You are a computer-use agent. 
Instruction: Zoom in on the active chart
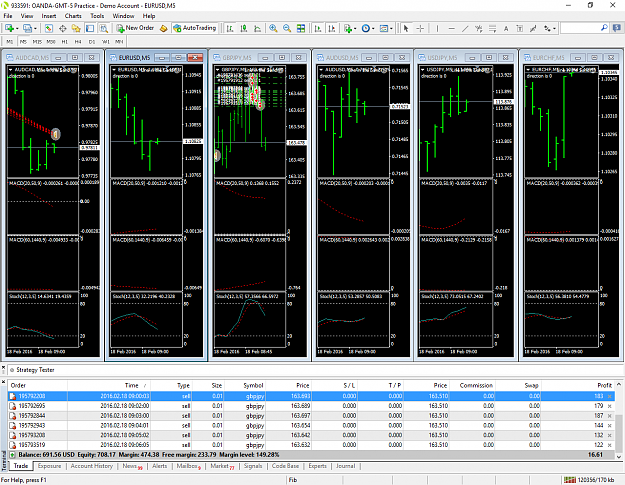pyautogui.click(x=273, y=28)
